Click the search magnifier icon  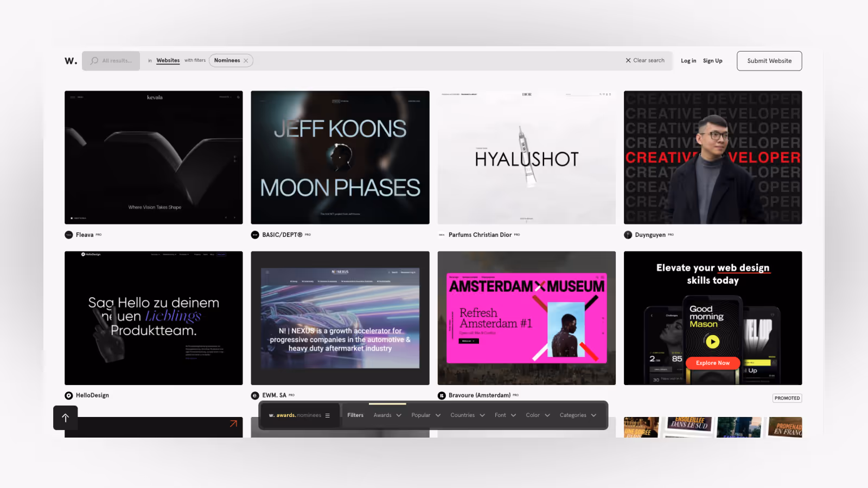(94, 61)
